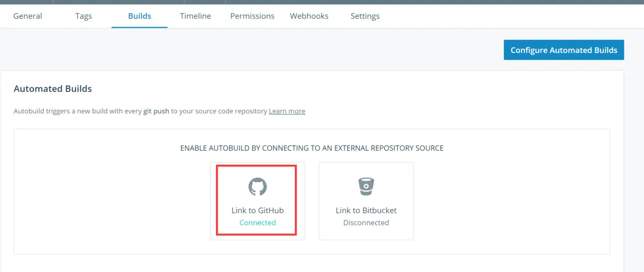This screenshot has width=644, height=272.
Task: Click the Link to GitHub label
Action: pos(258,211)
